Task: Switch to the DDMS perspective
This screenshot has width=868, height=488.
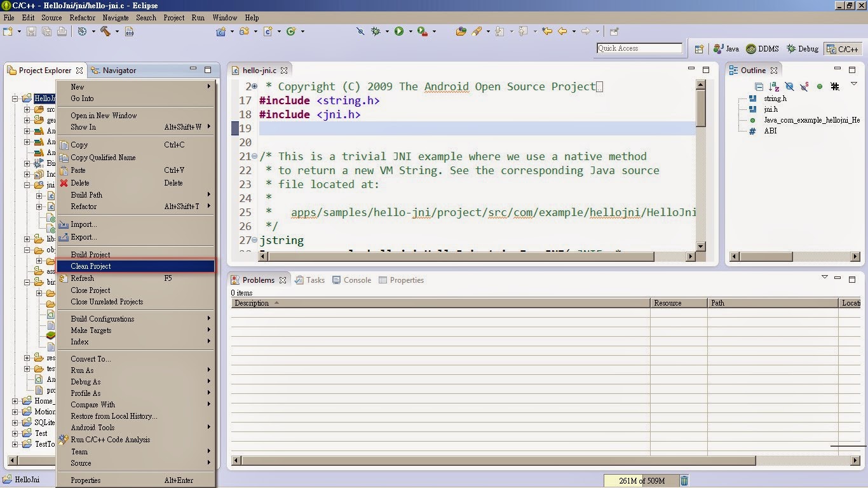Action: pos(762,49)
